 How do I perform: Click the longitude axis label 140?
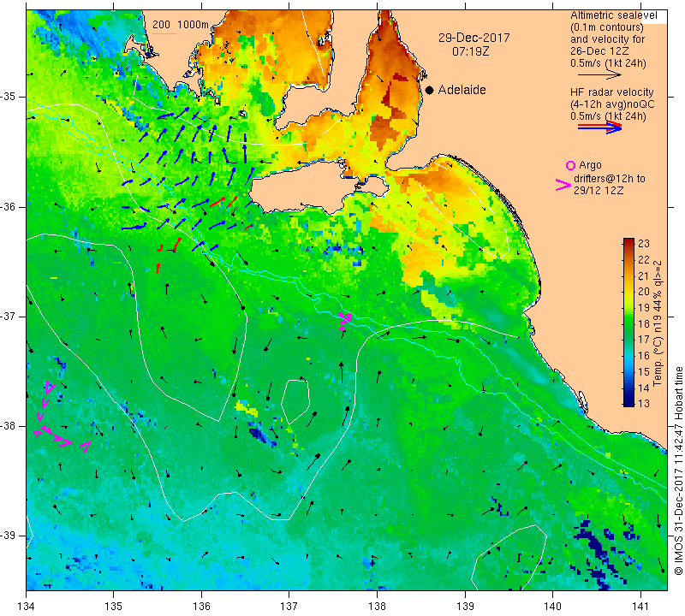552,606
